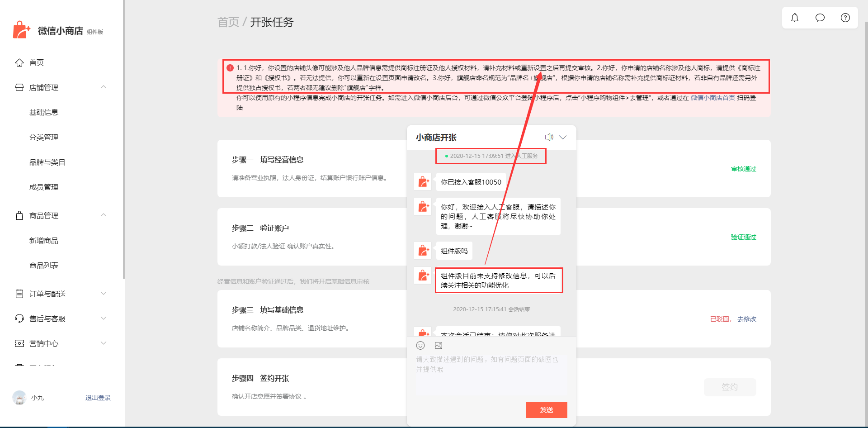
Task: Collapse the 小商店开张 chat window
Action: 563,137
